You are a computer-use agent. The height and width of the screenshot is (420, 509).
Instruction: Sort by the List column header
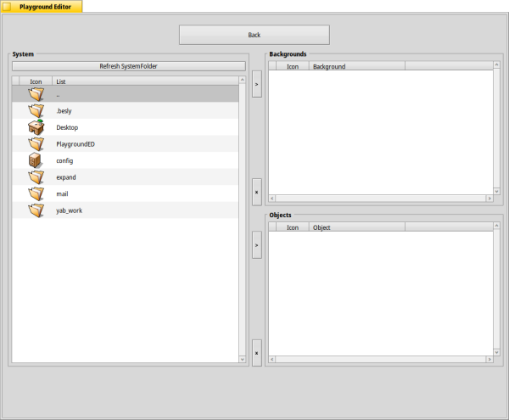tap(144, 81)
